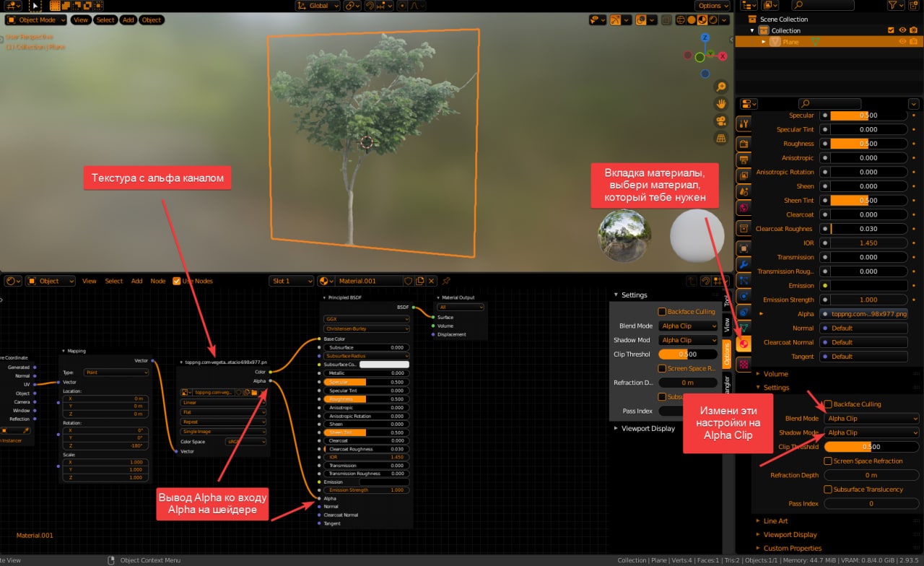Open the Object Data properties tab
Image resolution: width=924 pixels, height=566 pixels.
[x=744, y=328]
